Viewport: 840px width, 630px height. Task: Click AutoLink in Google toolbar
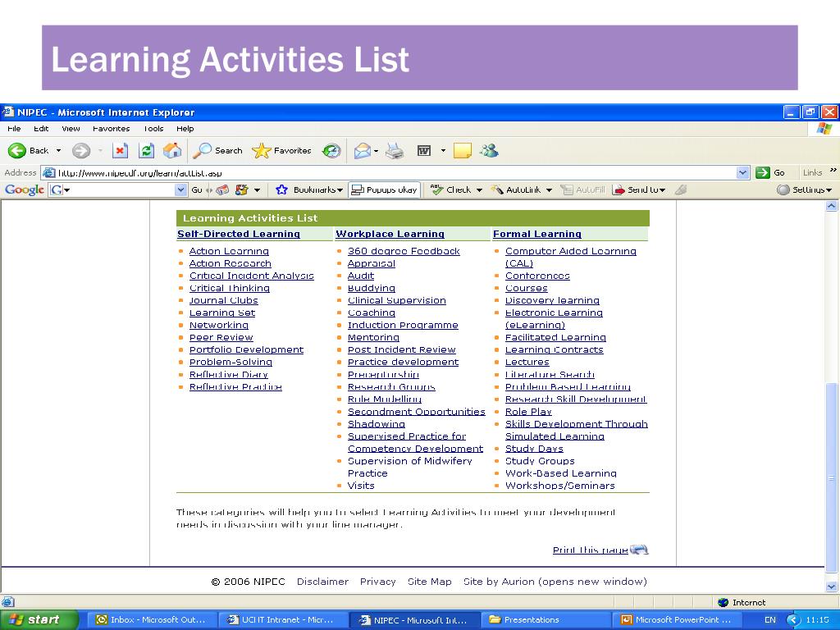coord(517,189)
